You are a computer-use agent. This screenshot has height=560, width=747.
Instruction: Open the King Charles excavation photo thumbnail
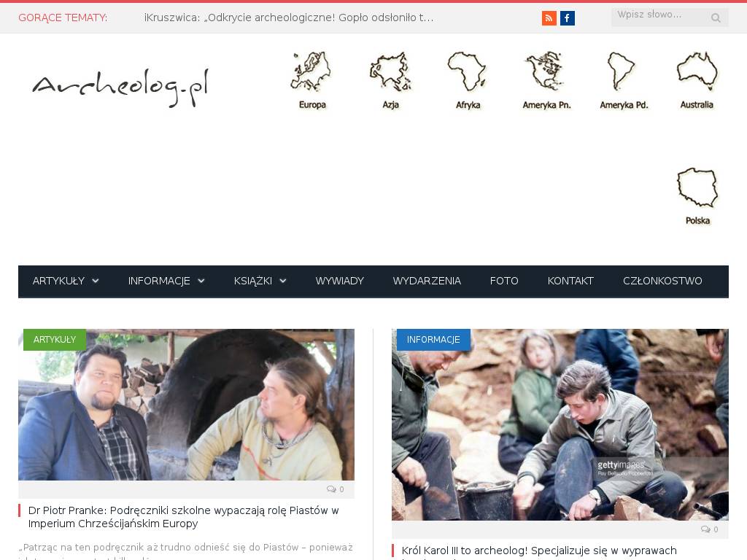560,424
